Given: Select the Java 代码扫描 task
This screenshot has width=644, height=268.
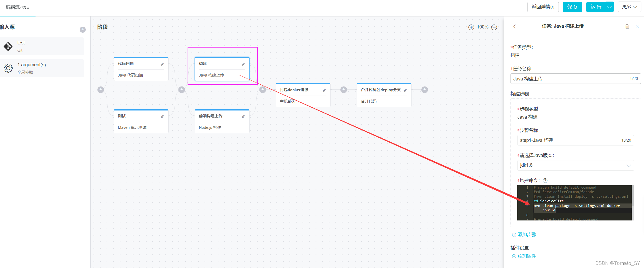Looking at the screenshot, I should pyautogui.click(x=130, y=75).
